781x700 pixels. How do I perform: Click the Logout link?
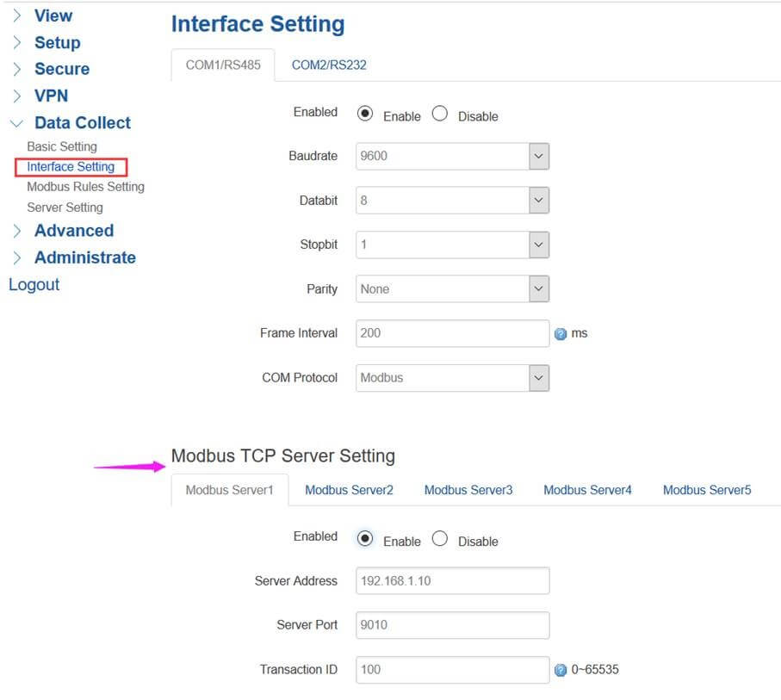pos(34,283)
